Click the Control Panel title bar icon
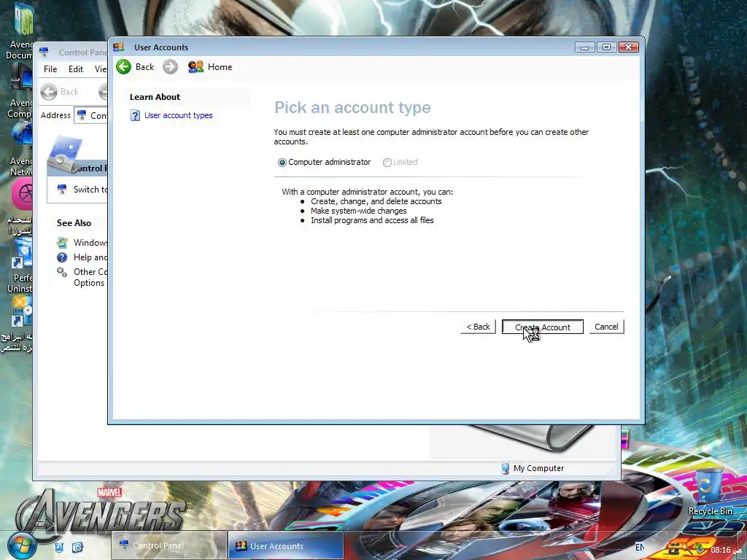 tap(44, 52)
